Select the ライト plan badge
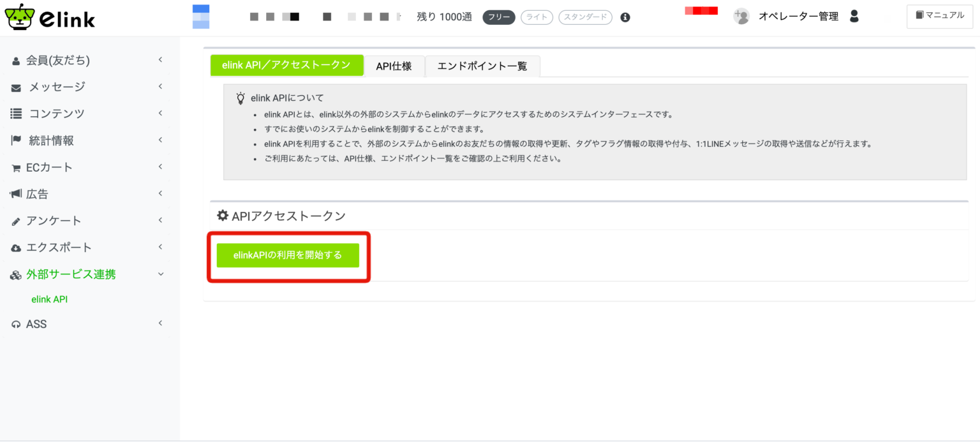The width and height of the screenshot is (980, 448). click(x=537, y=17)
